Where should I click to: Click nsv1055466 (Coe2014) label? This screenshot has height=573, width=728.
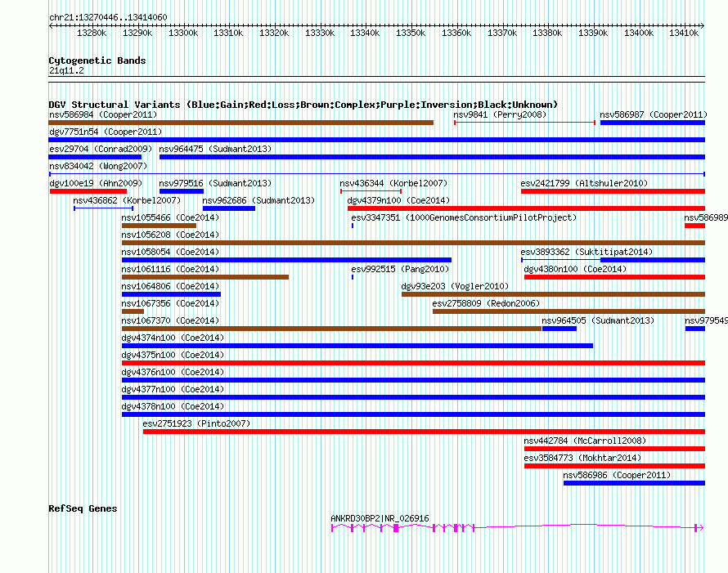click(170, 217)
